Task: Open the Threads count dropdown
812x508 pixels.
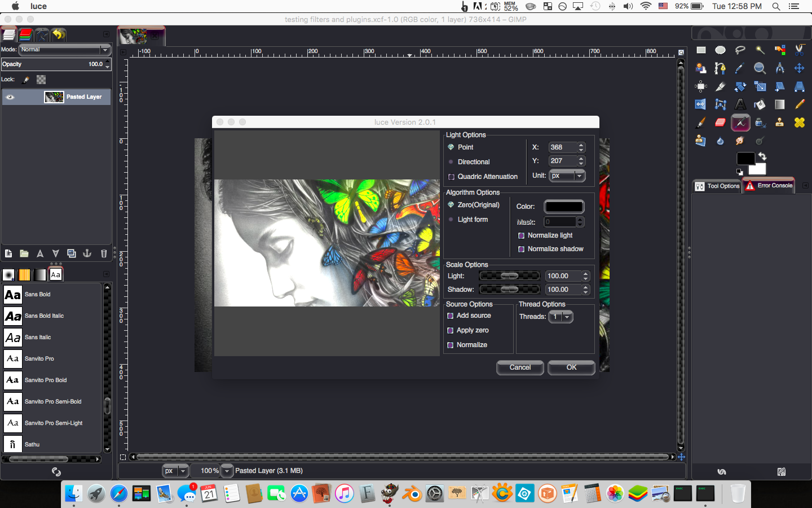Action: point(561,317)
